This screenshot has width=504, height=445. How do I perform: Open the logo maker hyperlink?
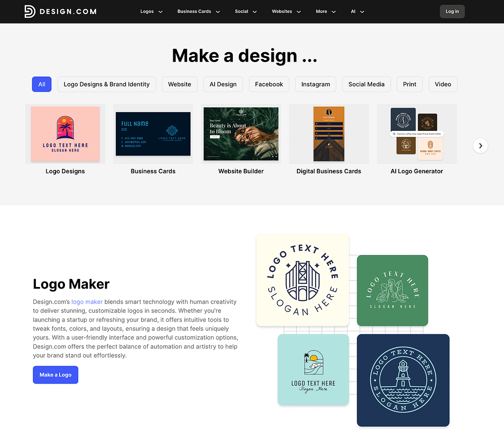click(87, 302)
